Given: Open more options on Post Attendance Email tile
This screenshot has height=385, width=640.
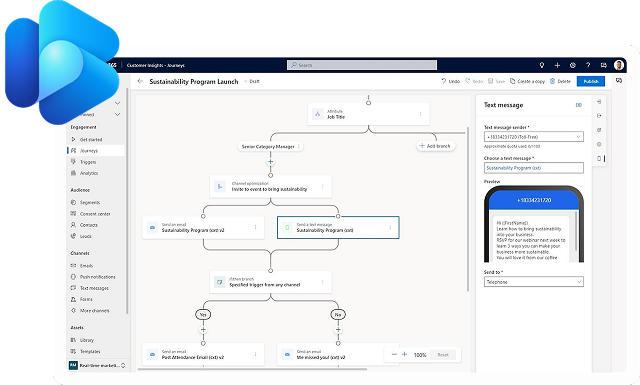Looking at the screenshot, I should tap(256, 354).
